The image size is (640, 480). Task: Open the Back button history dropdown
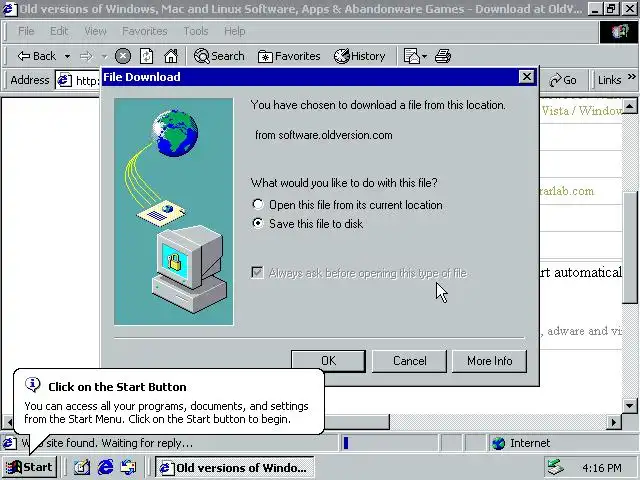(x=67, y=56)
